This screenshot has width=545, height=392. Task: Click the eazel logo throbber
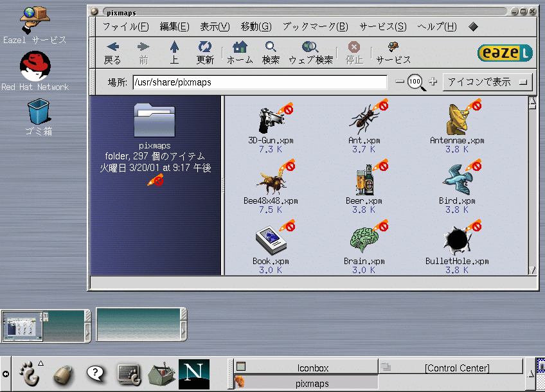click(x=505, y=53)
